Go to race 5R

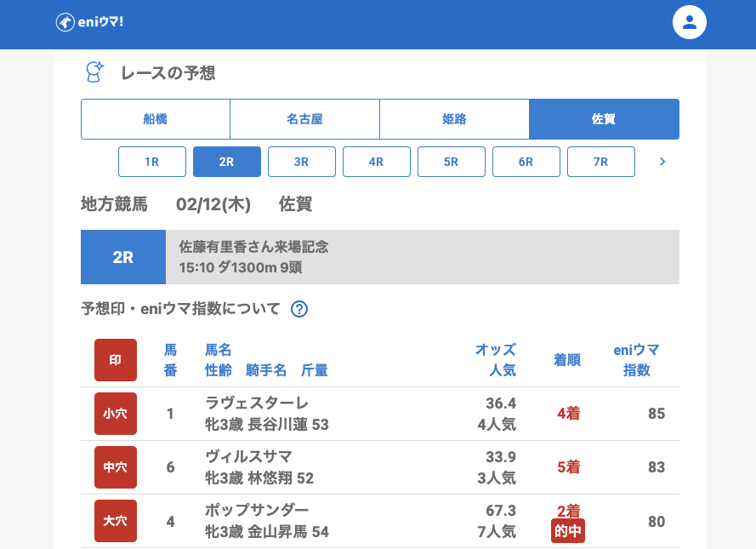452,162
